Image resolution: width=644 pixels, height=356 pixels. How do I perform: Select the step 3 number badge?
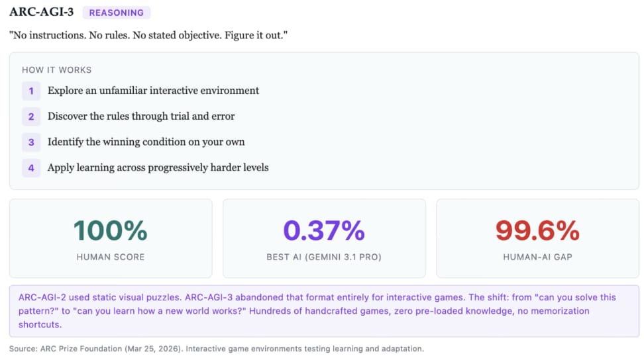[x=31, y=142]
